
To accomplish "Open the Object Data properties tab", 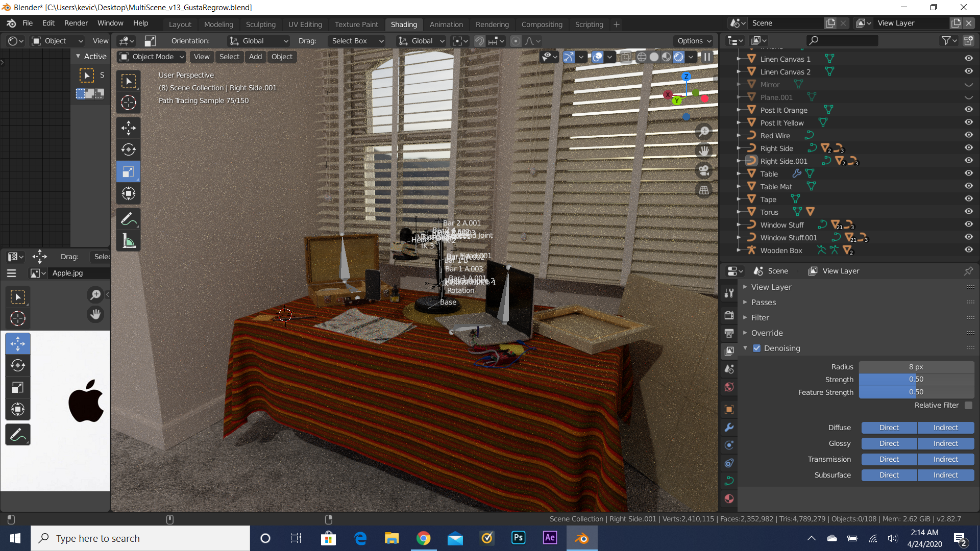I will [x=729, y=481].
